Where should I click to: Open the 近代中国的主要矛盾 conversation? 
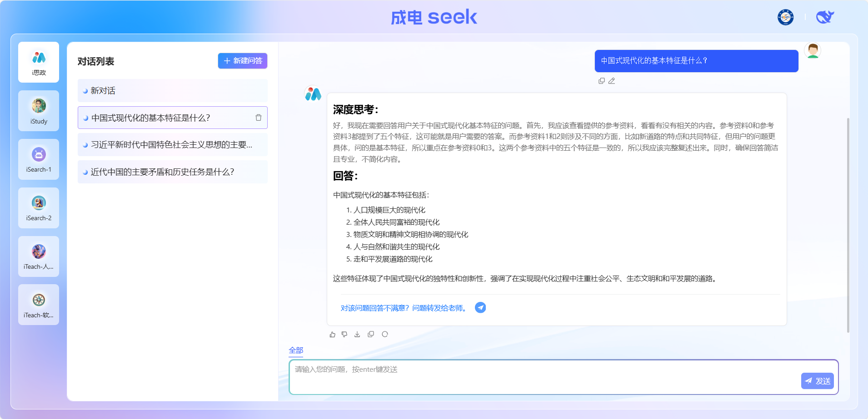tap(162, 172)
